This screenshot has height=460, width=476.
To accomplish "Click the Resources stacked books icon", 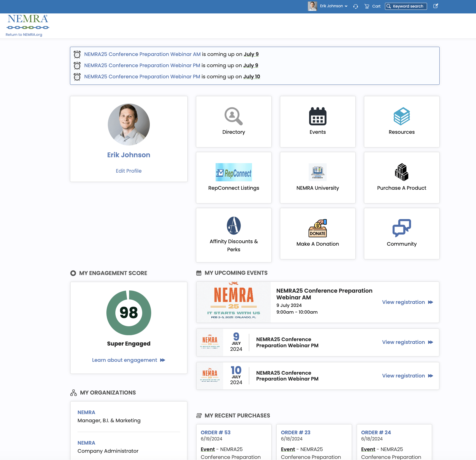I will click(x=402, y=116).
